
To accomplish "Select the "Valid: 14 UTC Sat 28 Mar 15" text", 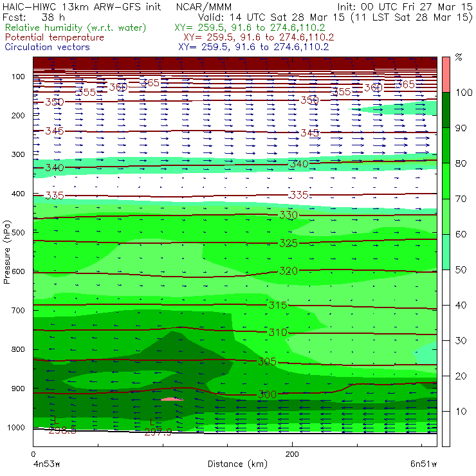I will click(273, 17).
